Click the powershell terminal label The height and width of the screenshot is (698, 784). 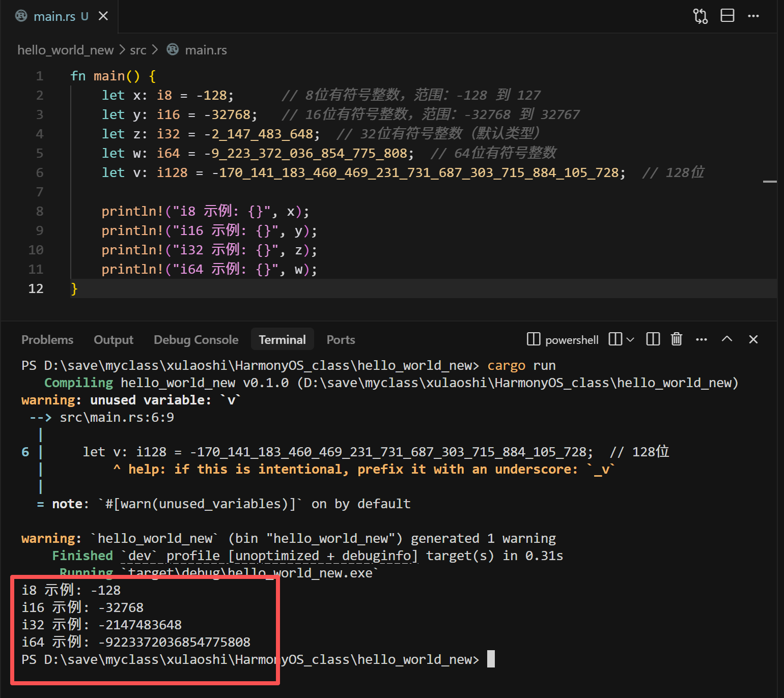click(x=572, y=340)
